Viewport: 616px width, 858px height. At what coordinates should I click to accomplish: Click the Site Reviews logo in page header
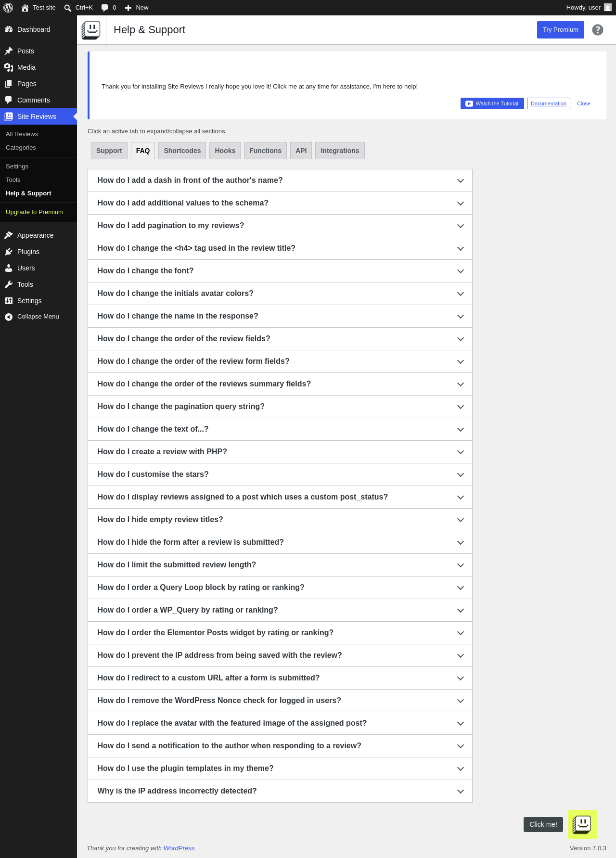pyautogui.click(x=91, y=30)
